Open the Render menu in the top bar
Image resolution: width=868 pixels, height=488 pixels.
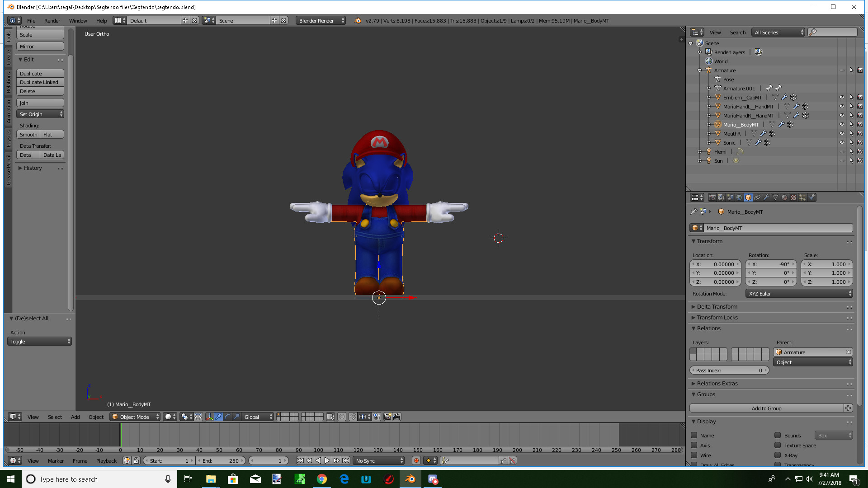[52, 20]
